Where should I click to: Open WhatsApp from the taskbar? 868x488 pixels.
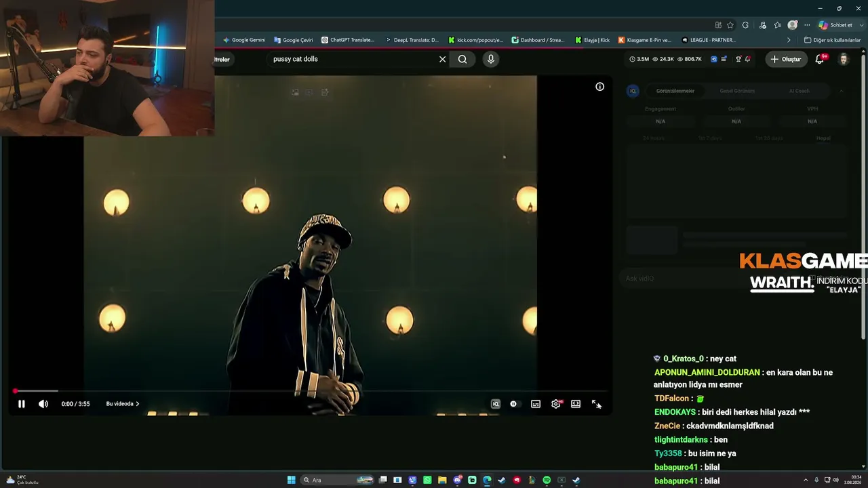click(427, 480)
